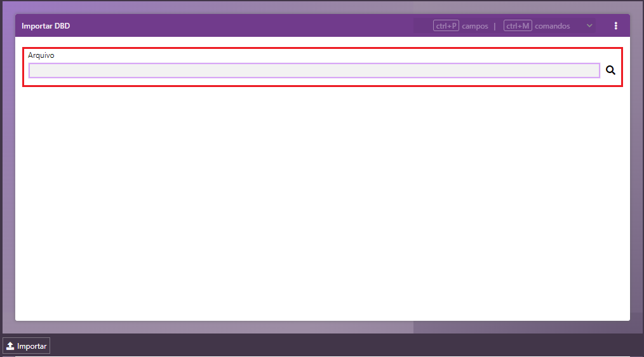Screen dimensions: 644x357
Task: Expand the comandos chevron dropdown
Action: (x=589, y=26)
